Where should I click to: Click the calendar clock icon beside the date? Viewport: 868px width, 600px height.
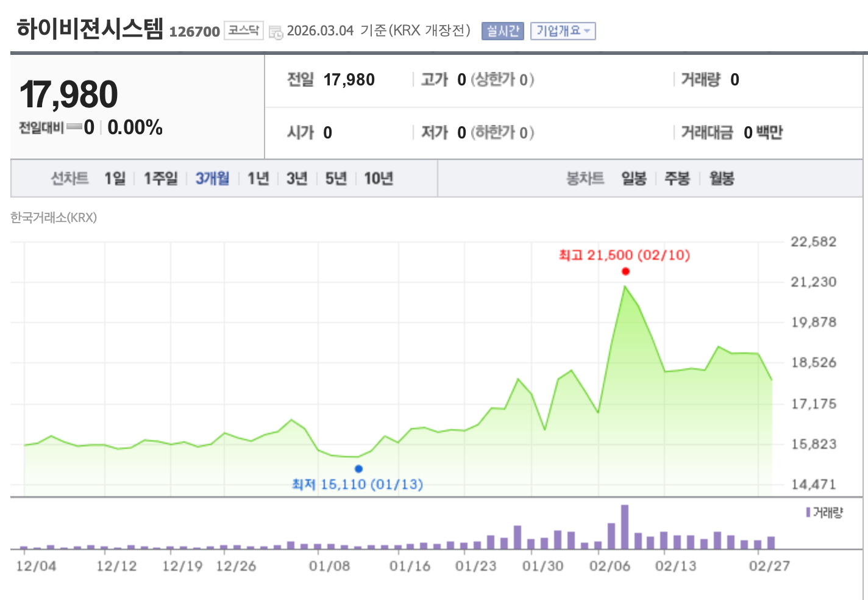(276, 32)
